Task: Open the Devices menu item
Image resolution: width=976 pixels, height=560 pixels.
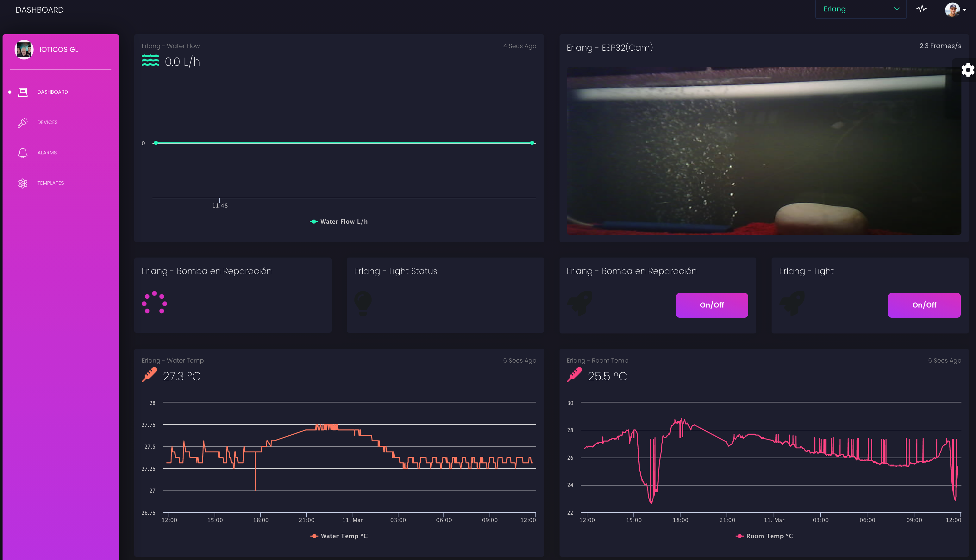Action: coord(47,122)
